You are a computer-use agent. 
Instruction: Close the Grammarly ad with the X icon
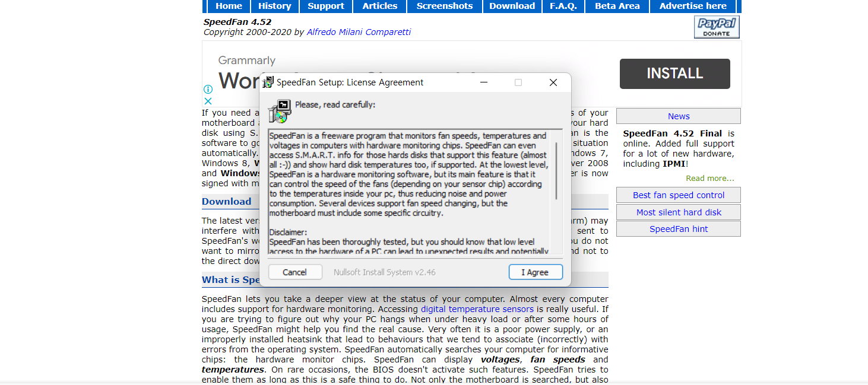coord(208,101)
